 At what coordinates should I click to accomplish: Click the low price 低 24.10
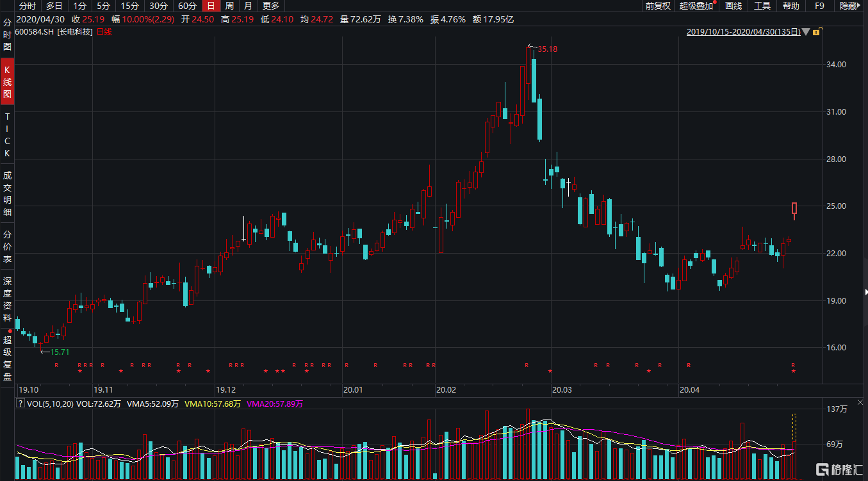click(277, 19)
